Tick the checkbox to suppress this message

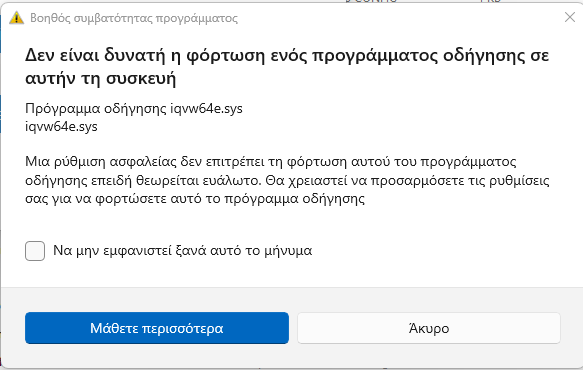click(x=35, y=251)
